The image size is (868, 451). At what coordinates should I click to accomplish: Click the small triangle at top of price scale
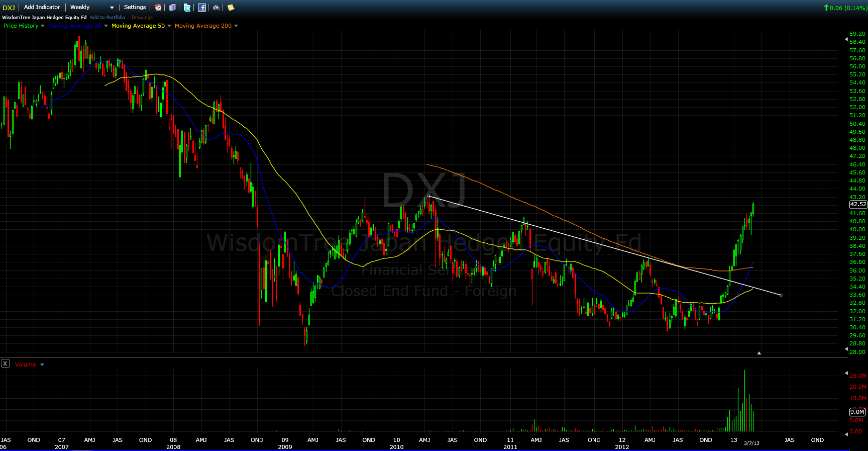[x=846, y=39]
